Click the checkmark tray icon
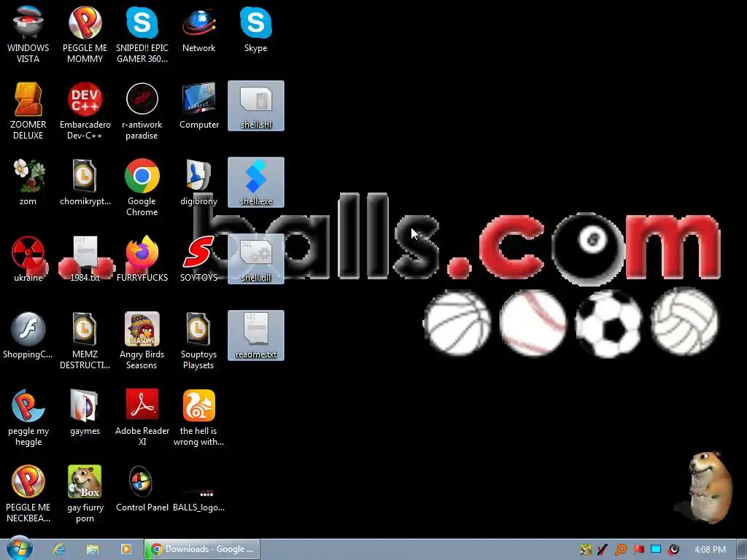Viewport: 747px width, 560px height. click(603, 550)
